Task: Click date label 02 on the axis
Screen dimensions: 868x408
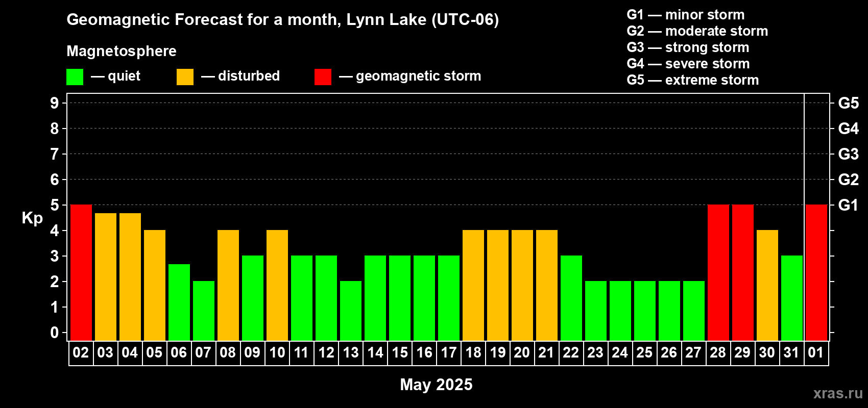Action: point(81,352)
